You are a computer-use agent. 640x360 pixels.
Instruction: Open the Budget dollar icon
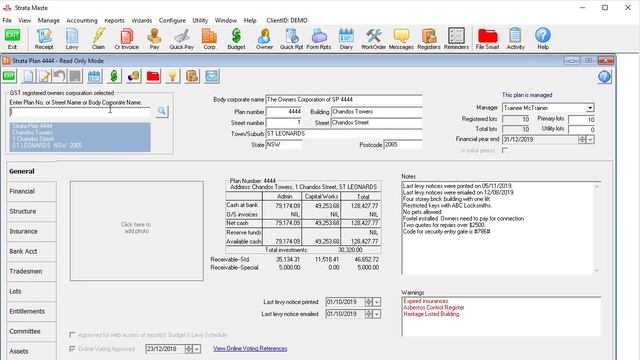tap(236, 36)
